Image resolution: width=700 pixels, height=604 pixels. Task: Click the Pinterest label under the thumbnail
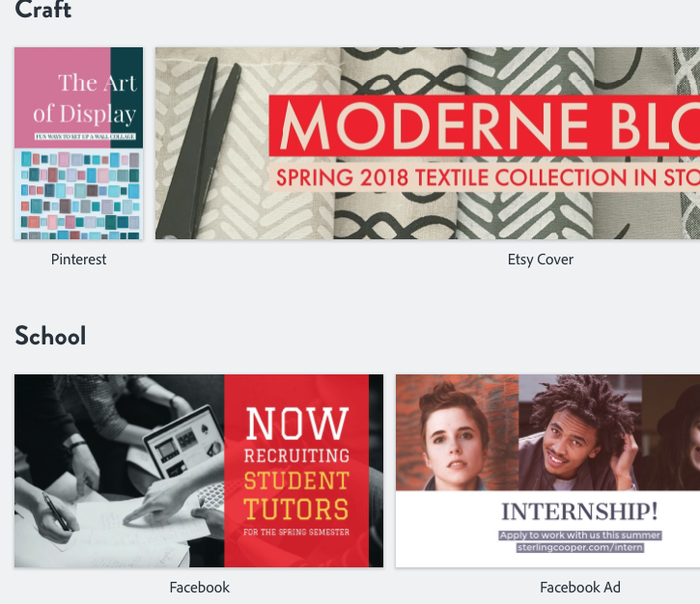(78, 260)
